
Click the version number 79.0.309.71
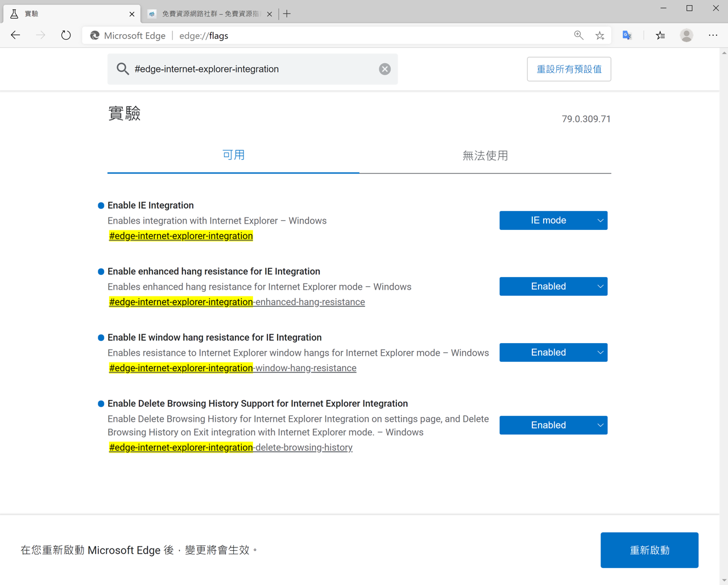(x=586, y=119)
